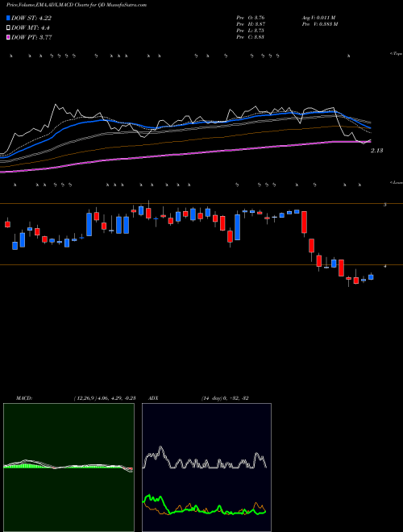Open the green MACD indicator chart
Screen dimensions: 403x532
tap(69, 468)
